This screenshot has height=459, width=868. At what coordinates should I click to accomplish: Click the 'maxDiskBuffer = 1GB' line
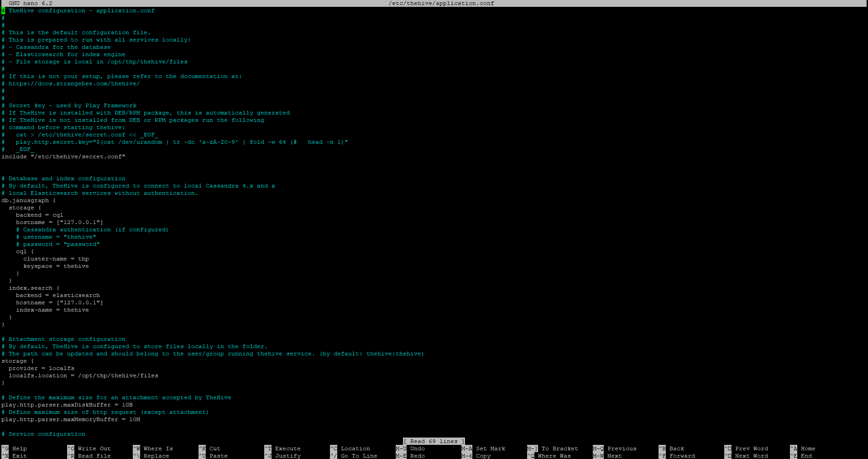(x=67, y=405)
